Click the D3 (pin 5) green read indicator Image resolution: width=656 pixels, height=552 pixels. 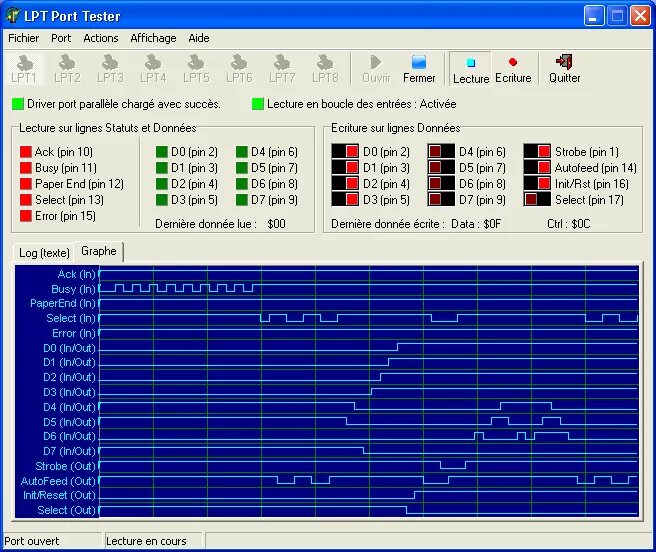click(x=162, y=200)
